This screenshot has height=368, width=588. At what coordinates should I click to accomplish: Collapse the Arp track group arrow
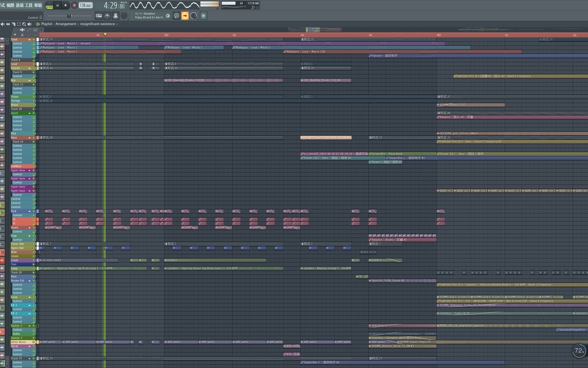point(29,80)
